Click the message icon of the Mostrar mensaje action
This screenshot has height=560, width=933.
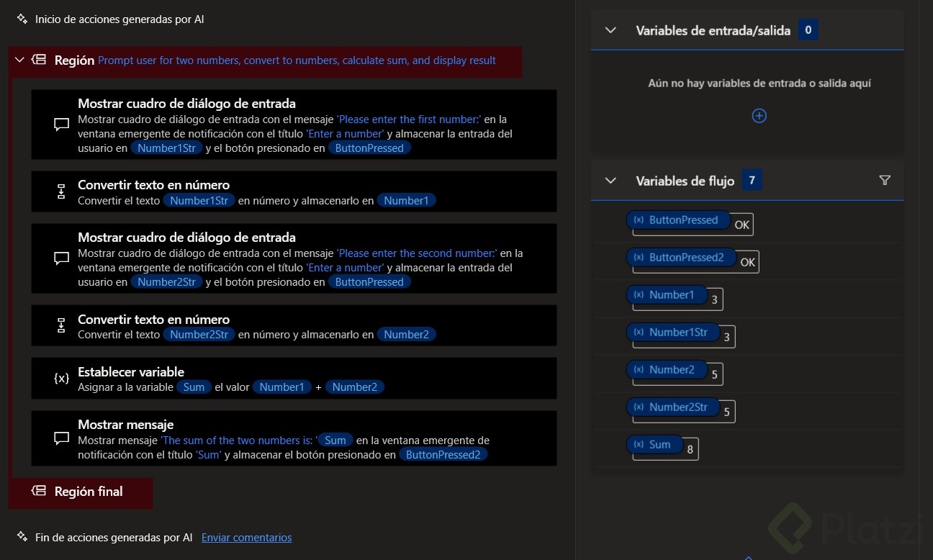(61, 438)
